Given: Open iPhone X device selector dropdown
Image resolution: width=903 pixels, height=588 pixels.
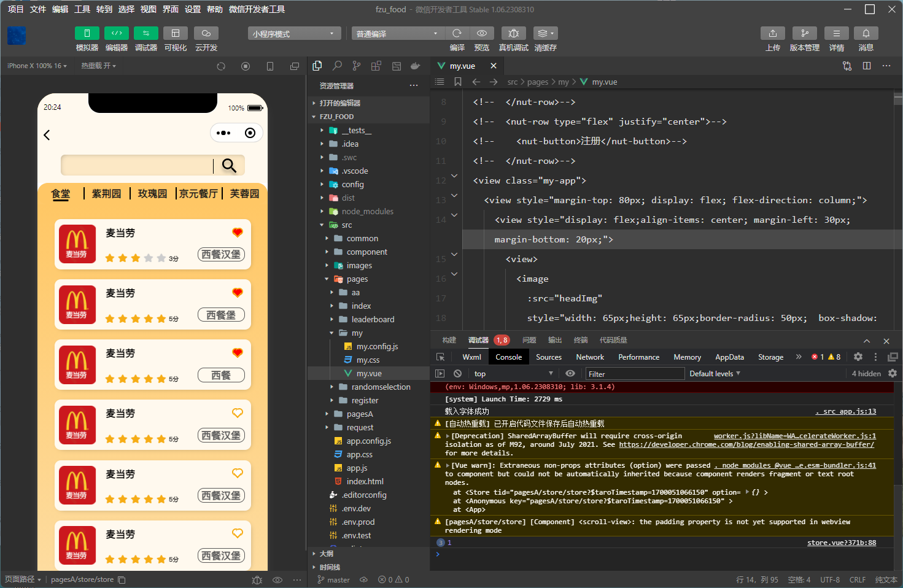Looking at the screenshot, I should pos(37,66).
